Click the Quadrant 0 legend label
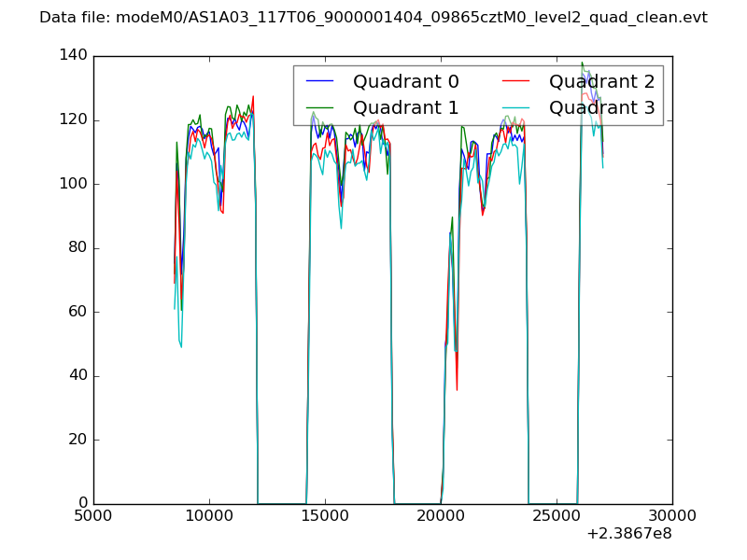Screen dimensions: 747x560 click(405, 82)
